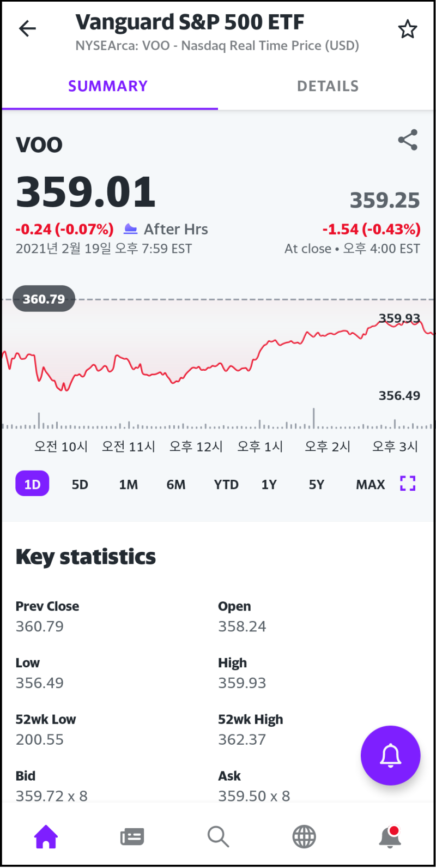Switch chart to 1M range
This screenshot has height=868, width=436.
tap(129, 484)
